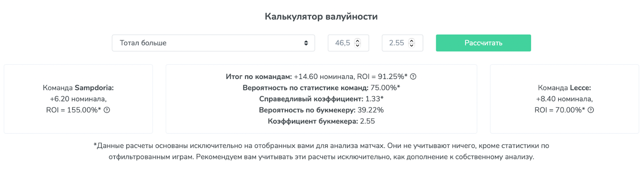
Task: Open help icon next to Sampdoria ROI
Action: tap(107, 110)
